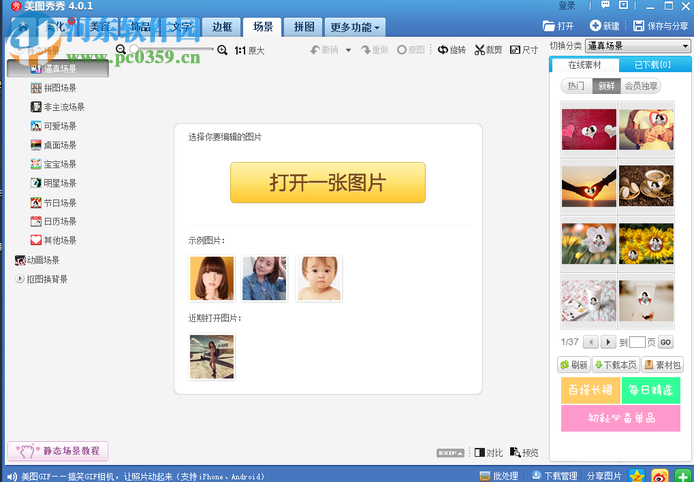Click the page number input field

637,342
